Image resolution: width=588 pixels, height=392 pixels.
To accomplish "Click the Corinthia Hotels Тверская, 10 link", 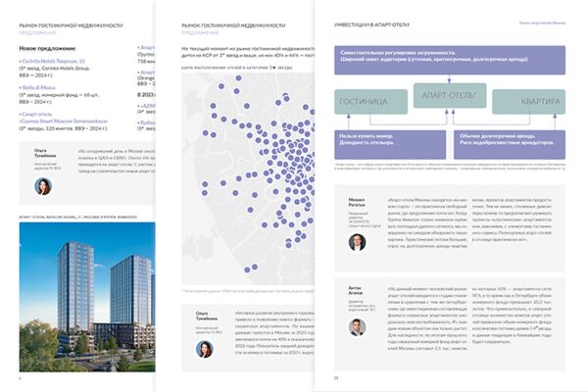I will 53,61.
